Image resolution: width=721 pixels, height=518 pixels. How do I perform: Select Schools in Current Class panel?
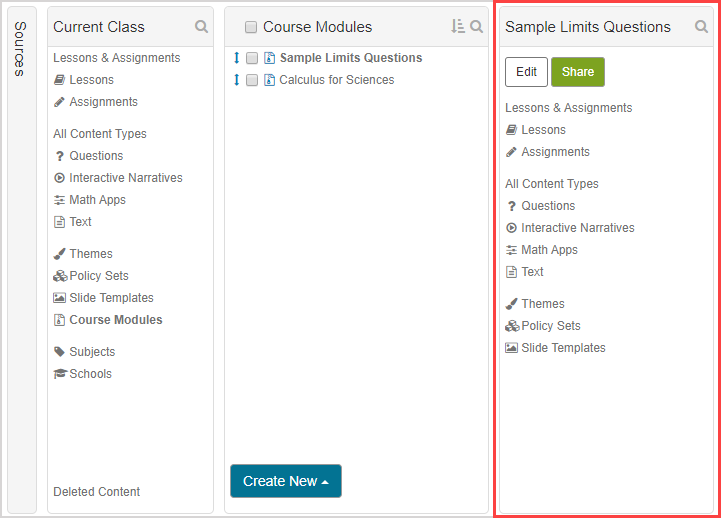click(90, 374)
